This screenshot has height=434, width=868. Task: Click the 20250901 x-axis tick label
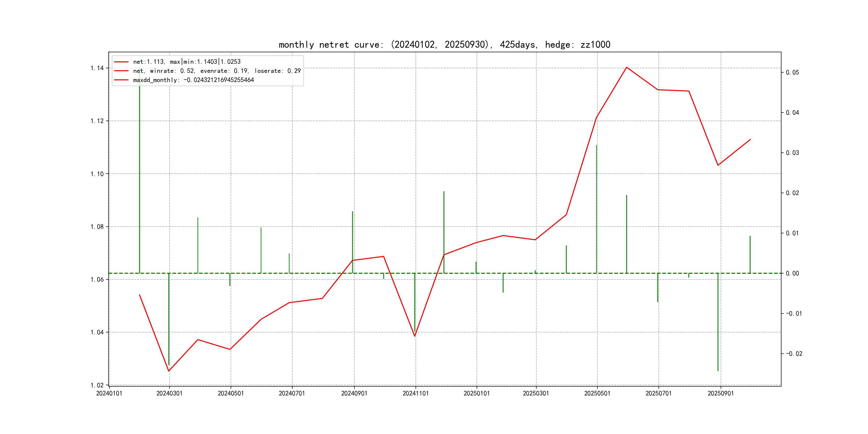tap(720, 393)
